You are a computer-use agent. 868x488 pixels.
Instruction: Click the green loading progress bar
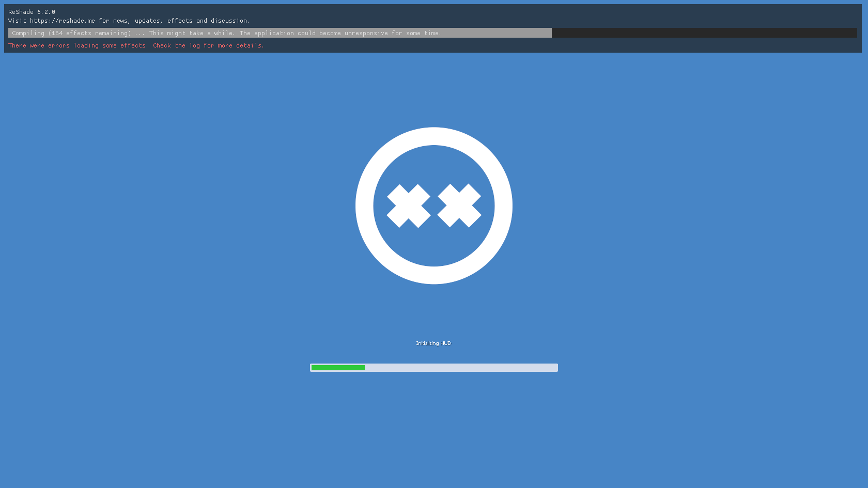coord(434,368)
